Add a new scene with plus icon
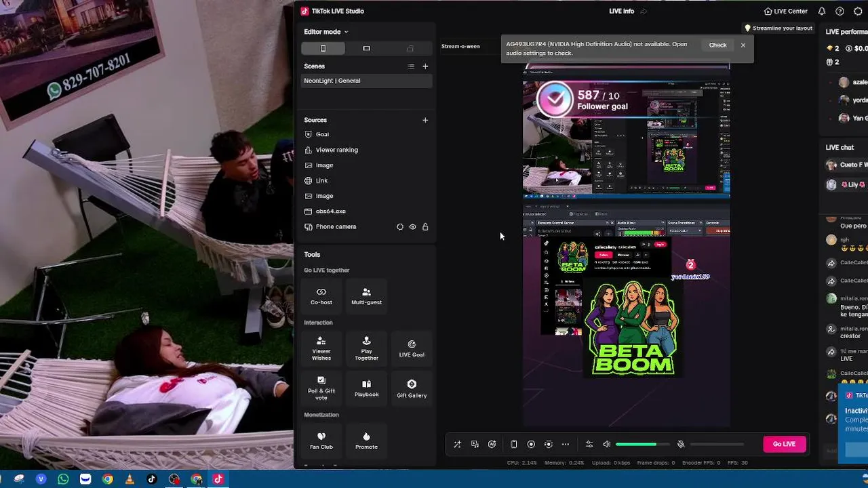868x488 pixels. pos(425,66)
